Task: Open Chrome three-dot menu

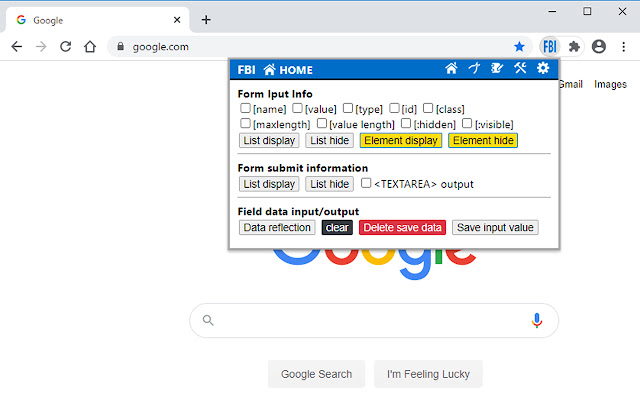Action: pyautogui.click(x=623, y=47)
